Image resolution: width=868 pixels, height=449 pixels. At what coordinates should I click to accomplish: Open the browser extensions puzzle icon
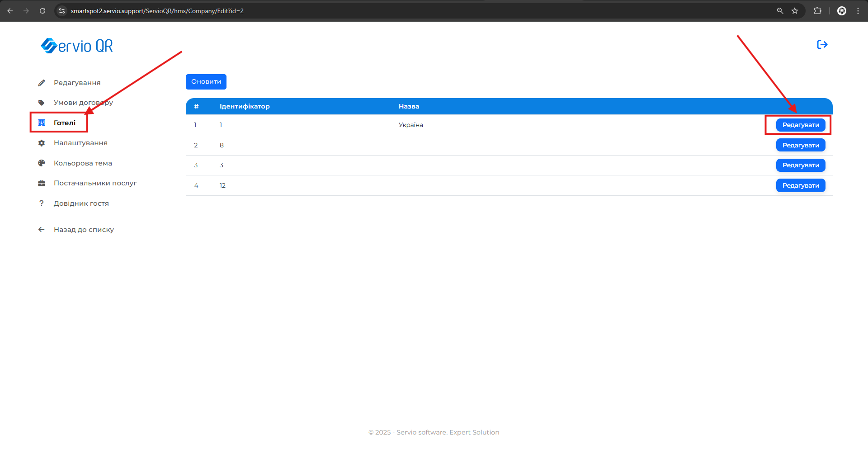[817, 11]
